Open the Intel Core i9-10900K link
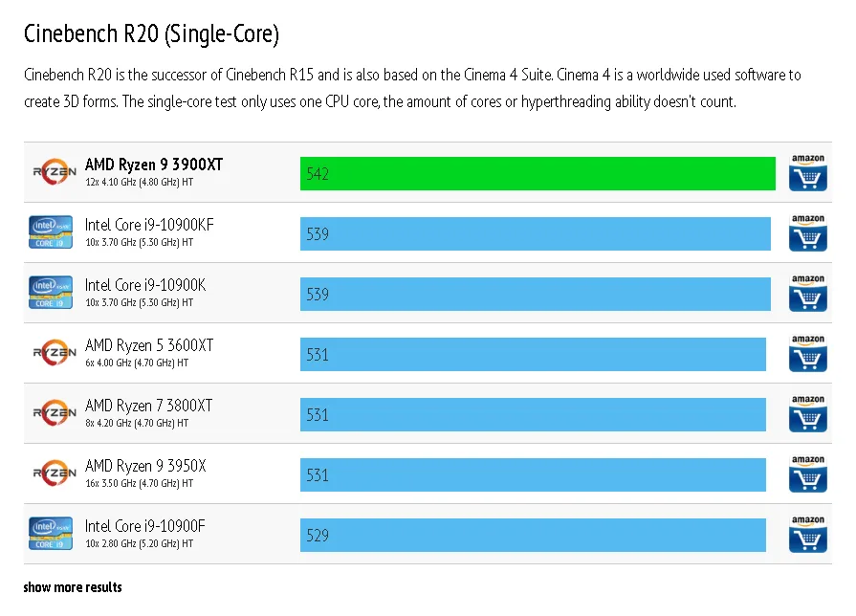Screen dimensions: 856x616 (x=145, y=285)
